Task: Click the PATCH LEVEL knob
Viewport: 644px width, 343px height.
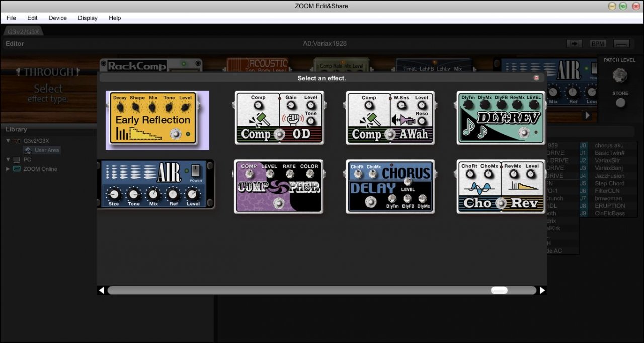Action: pyautogui.click(x=620, y=76)
